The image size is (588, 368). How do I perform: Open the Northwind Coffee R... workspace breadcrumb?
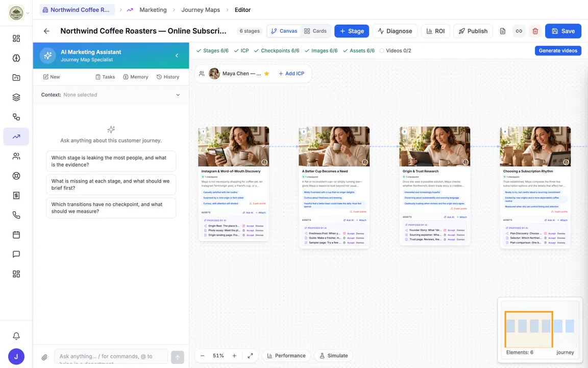[77, 10]
